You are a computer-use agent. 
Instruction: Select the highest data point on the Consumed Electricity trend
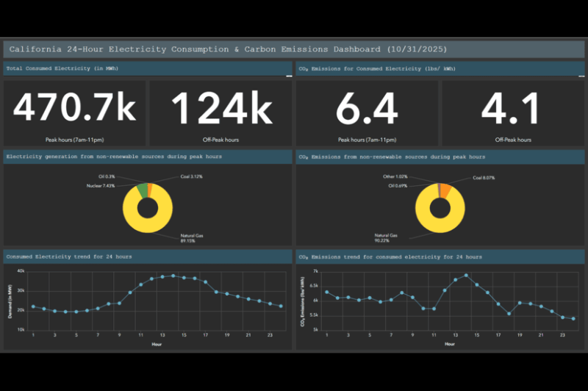click(x=173, y=276)
